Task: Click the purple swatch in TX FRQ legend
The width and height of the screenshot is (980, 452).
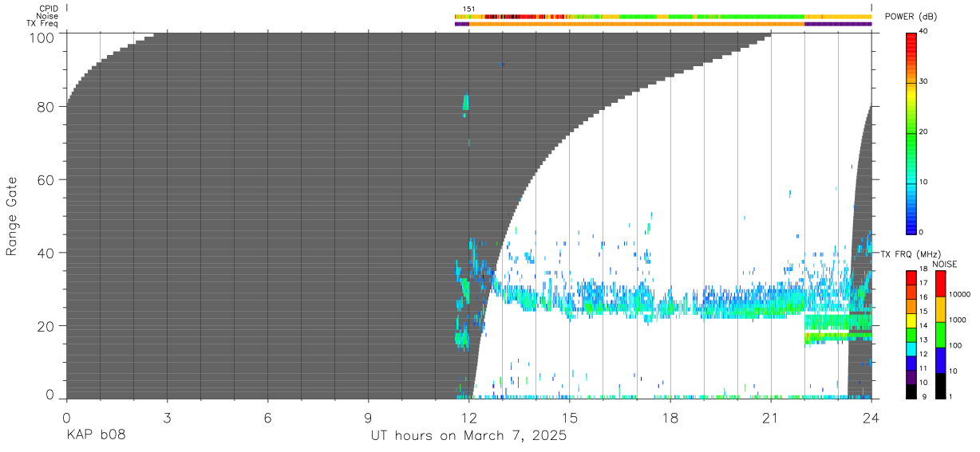Action: click(911, 377)
